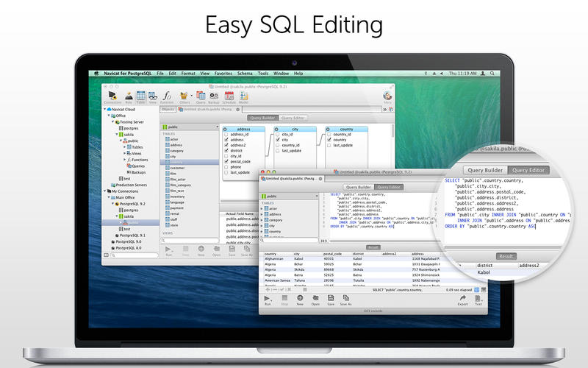Screen dimensions: 588x368
Task: Open the Connection toolbar icon
Action: click(x=113, y=96)
